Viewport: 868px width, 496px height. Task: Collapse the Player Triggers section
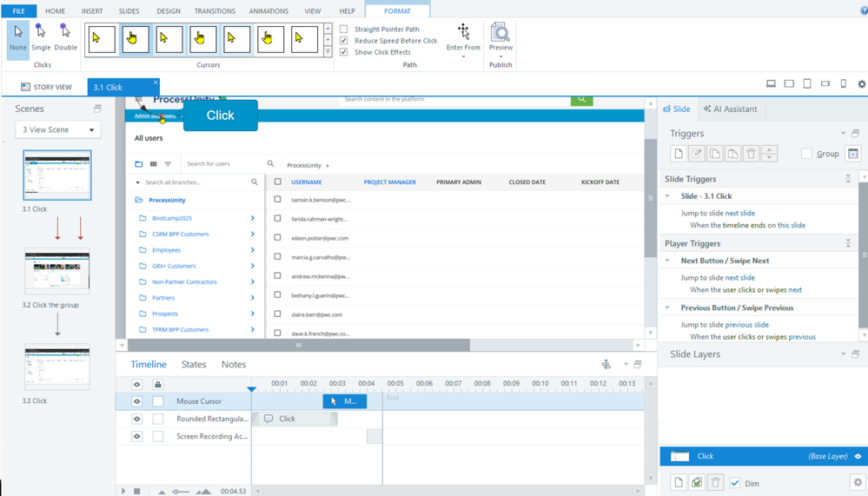848,243
